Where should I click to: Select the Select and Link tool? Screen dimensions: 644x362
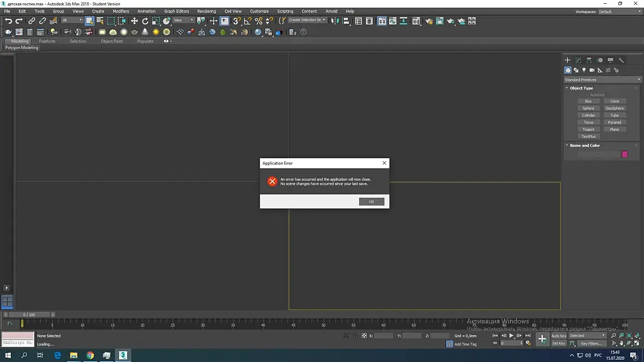[x=32, y=21]
